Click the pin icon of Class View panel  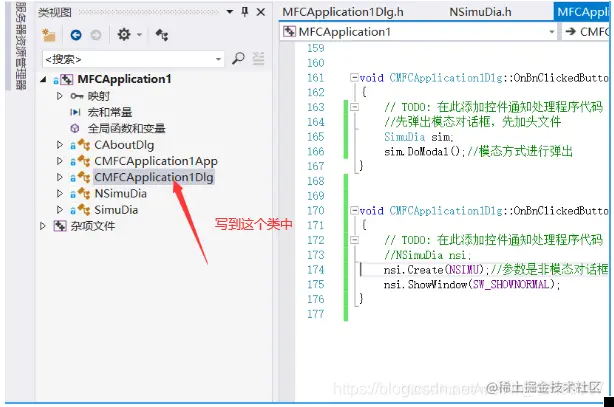coord(245,12)
